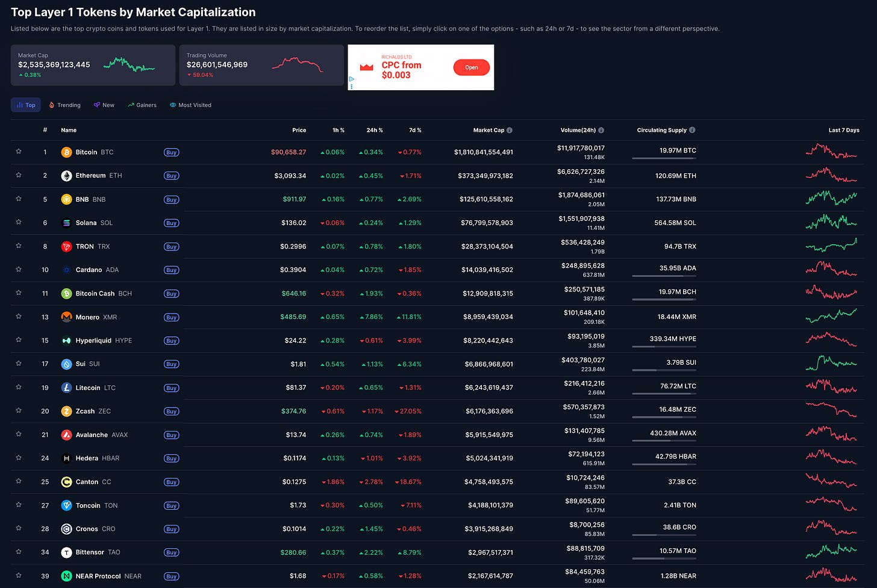Click the Bitcoin coin logo
Viewport: 877px width, 588px height.
coord(66,152)
